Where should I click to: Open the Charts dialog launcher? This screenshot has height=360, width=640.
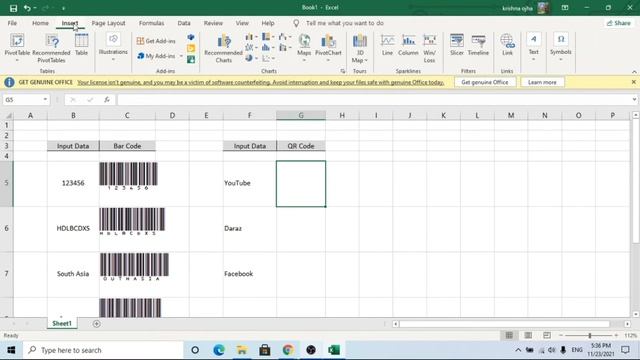pyautogui.click(x=342, y=71)
